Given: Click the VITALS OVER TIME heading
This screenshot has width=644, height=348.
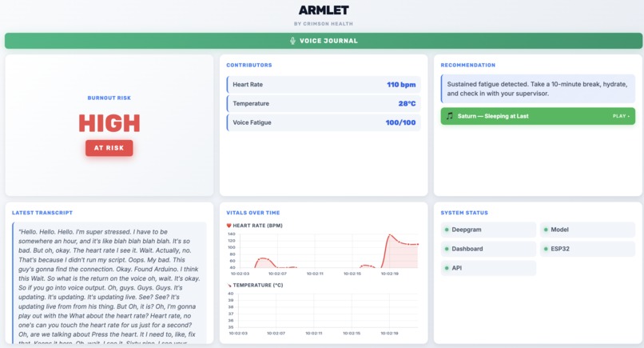Looking at the screenshot, I should point(253,213).
